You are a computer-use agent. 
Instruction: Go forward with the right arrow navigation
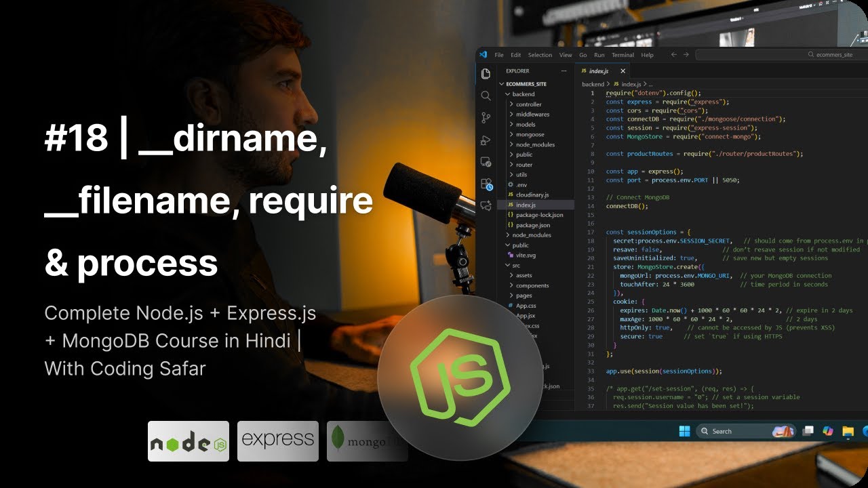687,55
